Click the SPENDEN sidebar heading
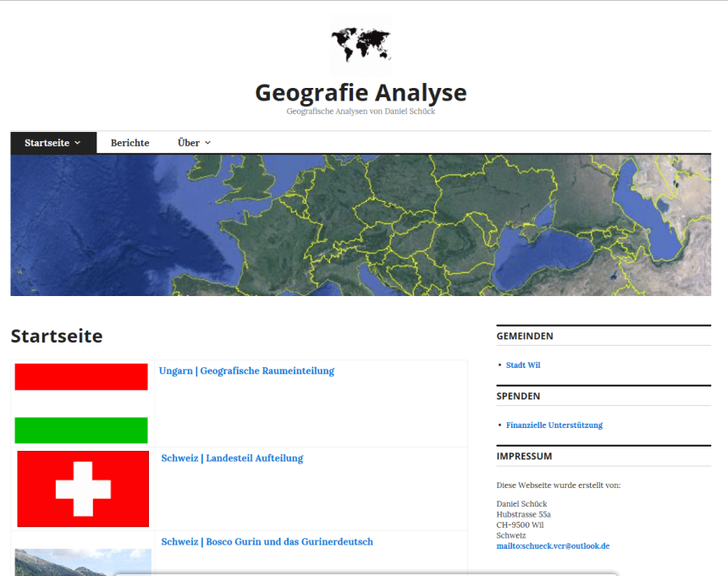The height and width of the screenshot is (576, 728). [x=517, y=396]
